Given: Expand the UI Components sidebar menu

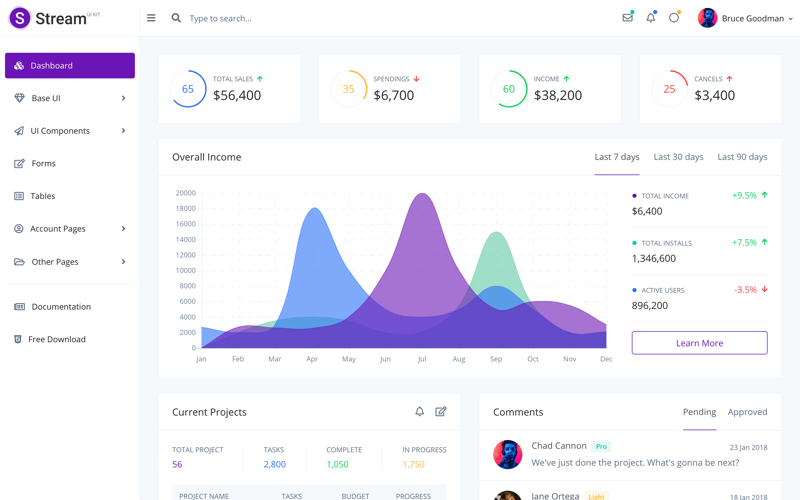Looking at the screenshot, I should 69,131.
